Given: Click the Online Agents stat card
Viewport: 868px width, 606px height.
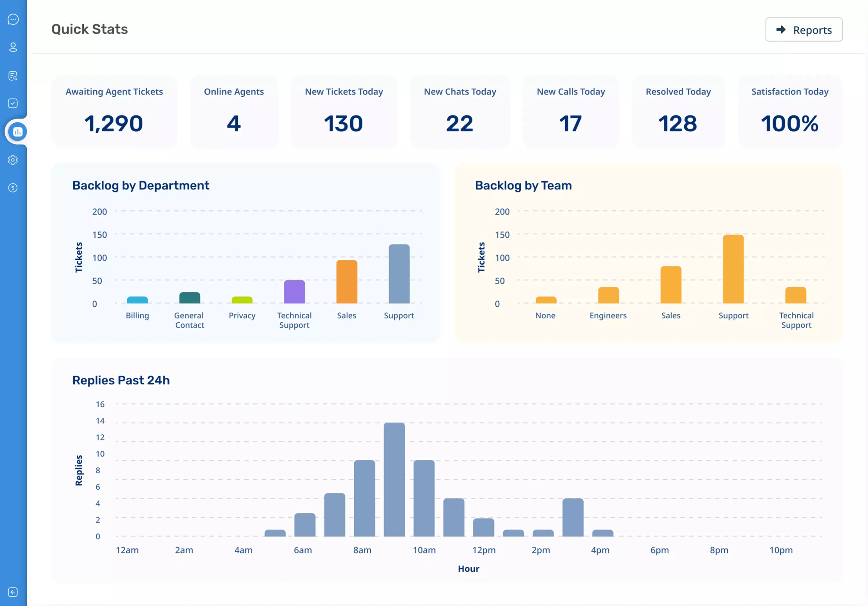Looking at the screenshot, I should coord(234,112).
